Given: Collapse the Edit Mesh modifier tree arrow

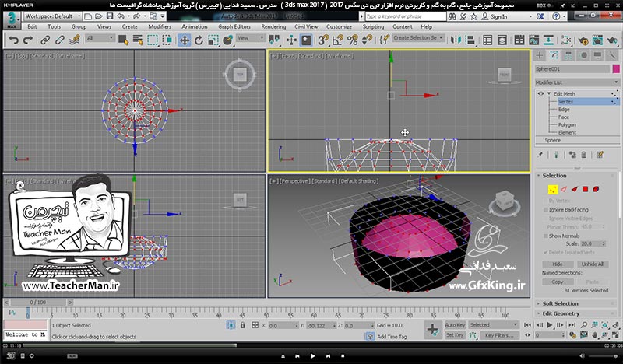Looking at the screenshot, I should [549, 93].
